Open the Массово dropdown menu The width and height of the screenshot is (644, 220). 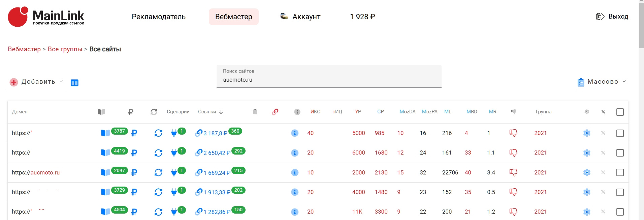pos(602,82)
